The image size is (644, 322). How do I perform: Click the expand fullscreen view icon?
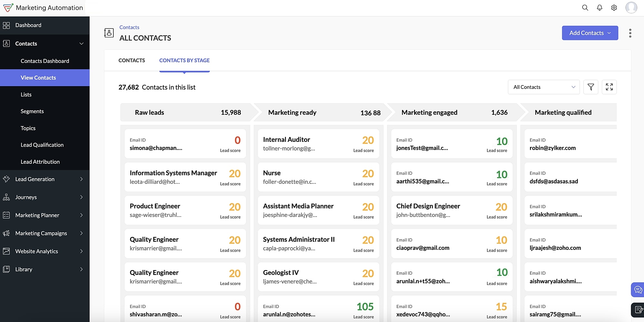click(609, 87)
